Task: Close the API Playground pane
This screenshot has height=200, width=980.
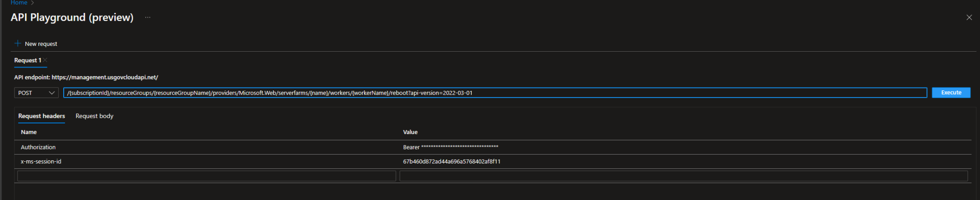Action: [969, 18]
